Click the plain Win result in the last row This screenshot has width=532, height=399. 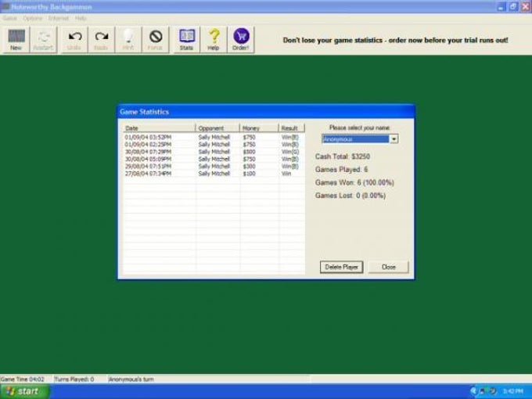tap(286, 174)
